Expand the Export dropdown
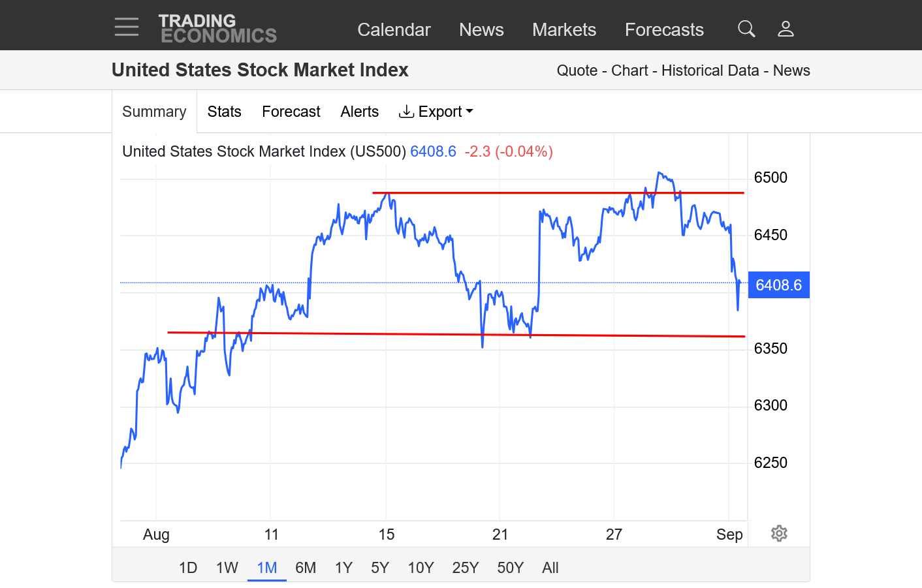Viewport: 922px width, 588px height. pos(436,112)
